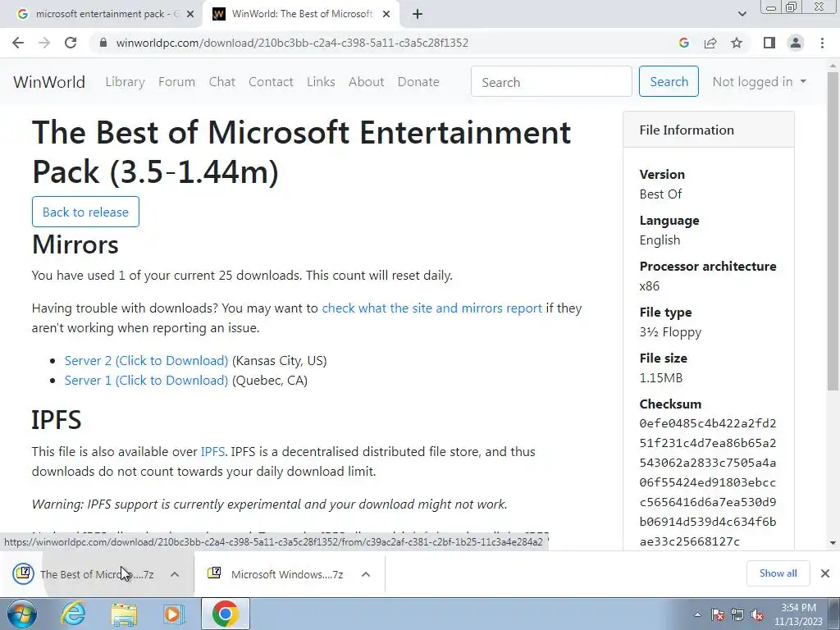Image resolution: width=840 pixels, height=630 pixels.
Task: Click the address bar URL
Action: [x=292, y=43]
